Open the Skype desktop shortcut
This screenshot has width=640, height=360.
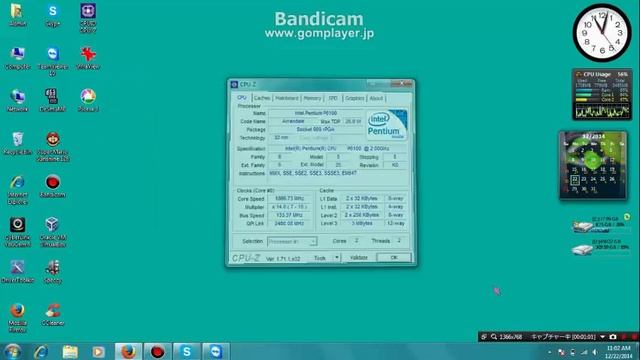(x=53, y=15)
